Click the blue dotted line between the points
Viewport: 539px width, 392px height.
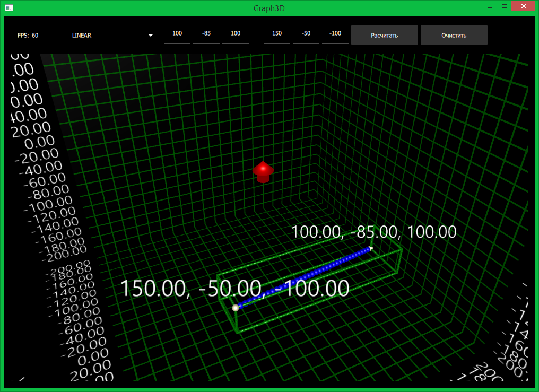click(304, 277)
